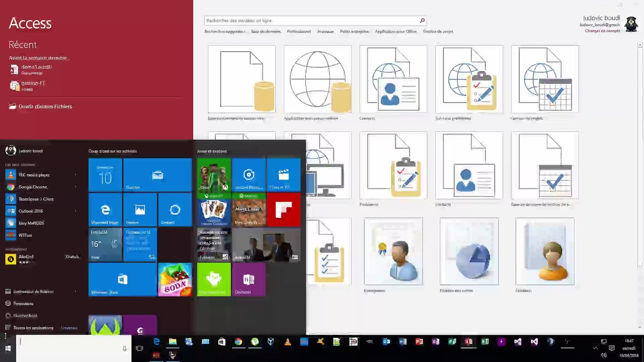The height and width of the screenshot is (362, 644).
Task: Open the Actualité news tile
Action: coord(266,244)
